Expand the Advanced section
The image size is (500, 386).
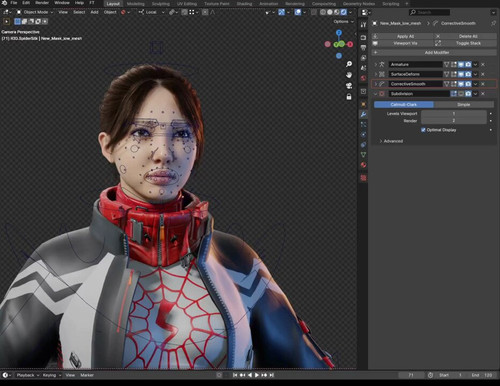click(391, 141)
